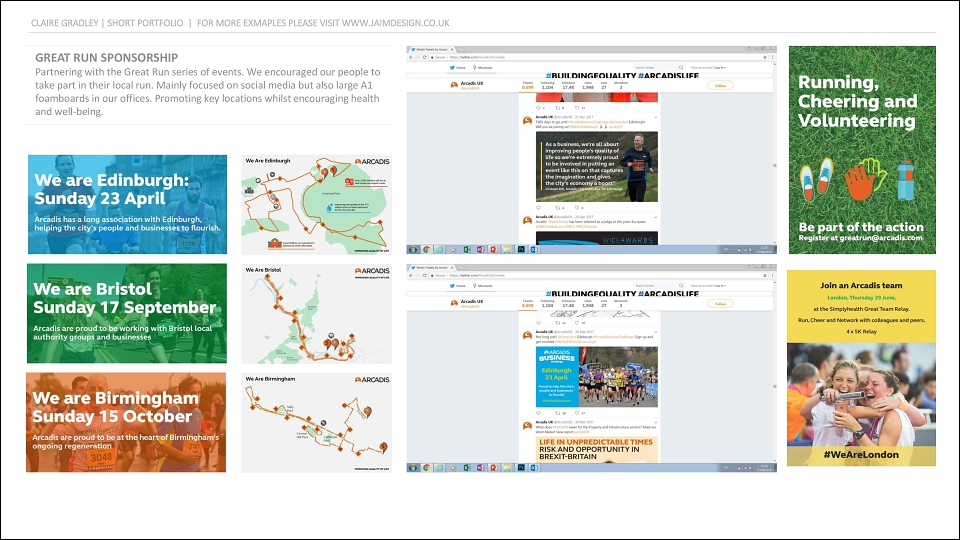
Task: Select the We are Edinburgh Sunday 23 April banner
Action: pos(127,204)
